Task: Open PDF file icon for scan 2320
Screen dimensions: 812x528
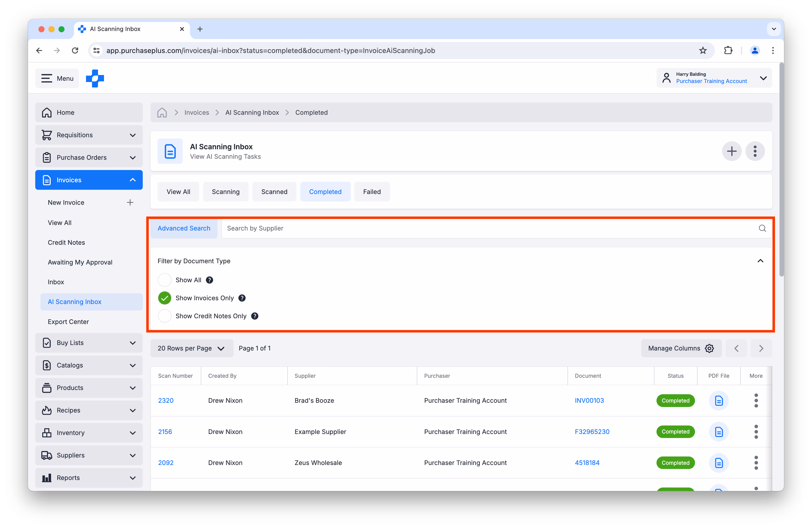Action: (718, 400)
